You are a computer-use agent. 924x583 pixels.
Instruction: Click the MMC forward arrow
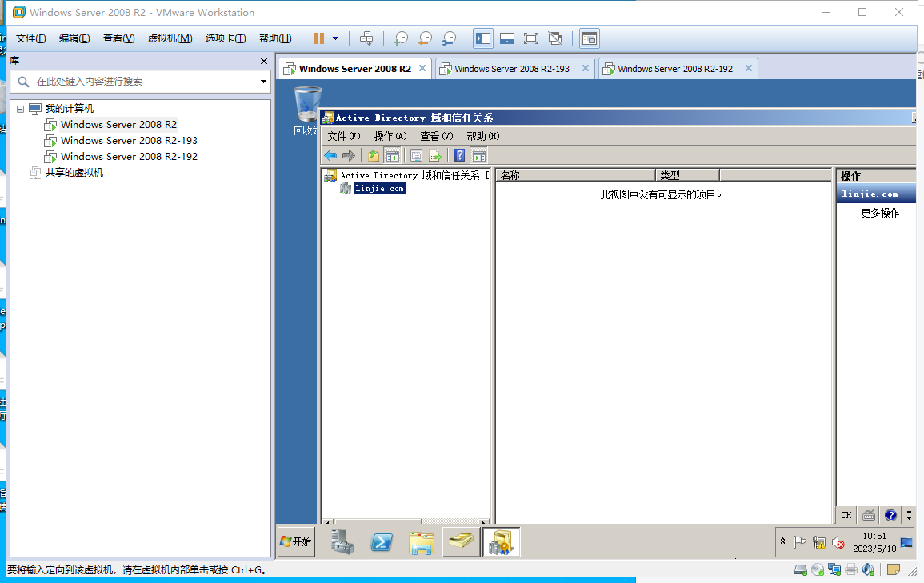[x=349, y=155]
